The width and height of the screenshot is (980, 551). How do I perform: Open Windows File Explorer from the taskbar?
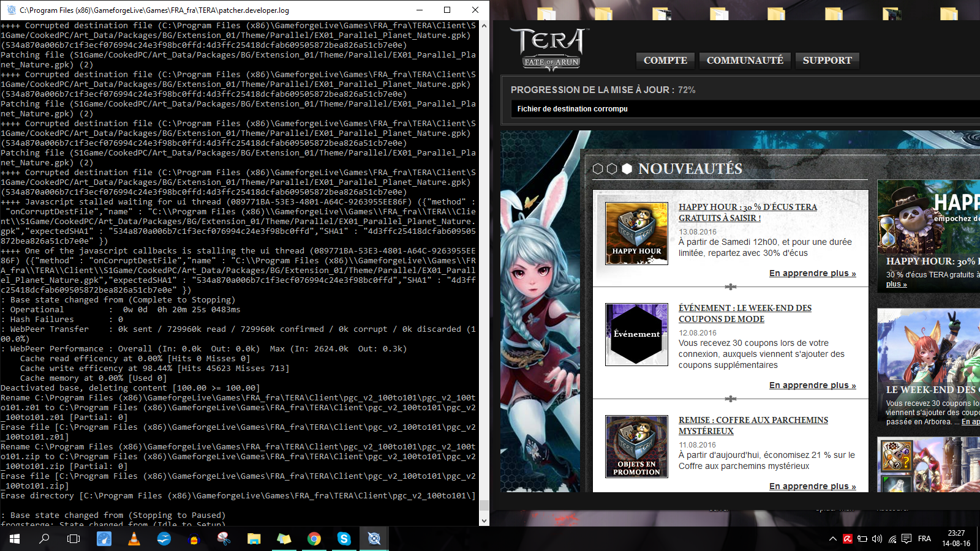point(254,539)
